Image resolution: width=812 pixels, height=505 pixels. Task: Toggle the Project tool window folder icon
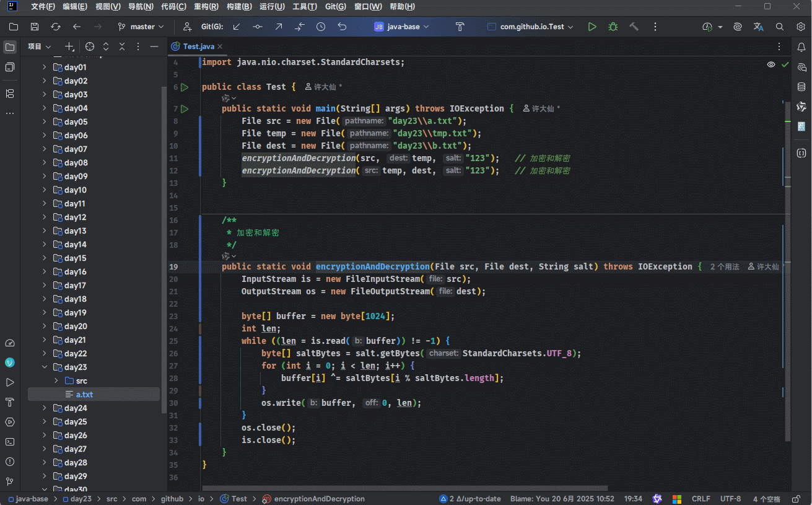click(9, 47)
